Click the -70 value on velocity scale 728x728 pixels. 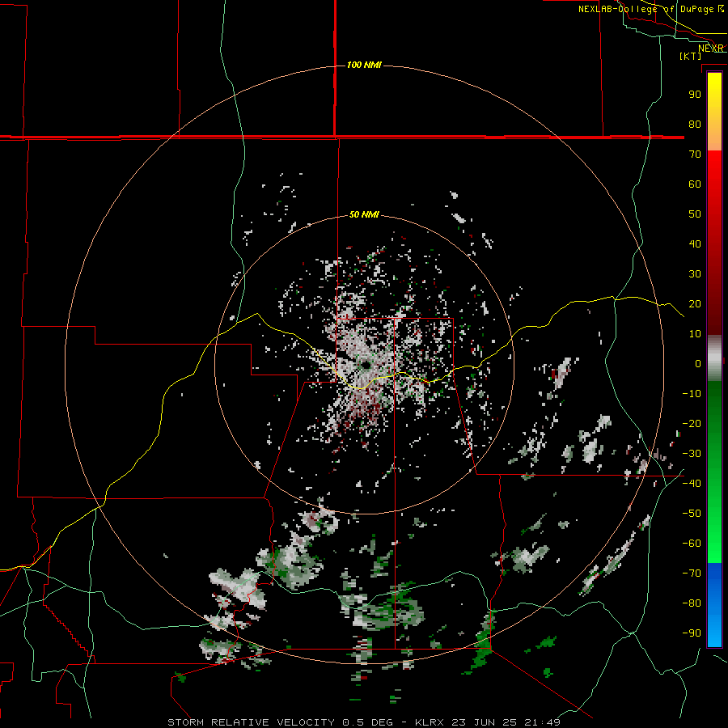click(x=692, y=574)
